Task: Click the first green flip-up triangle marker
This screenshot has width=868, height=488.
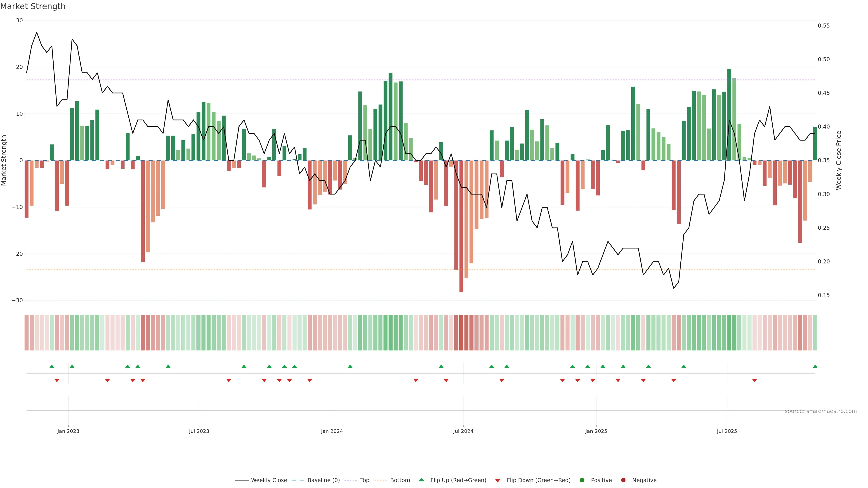Action: 52,366
